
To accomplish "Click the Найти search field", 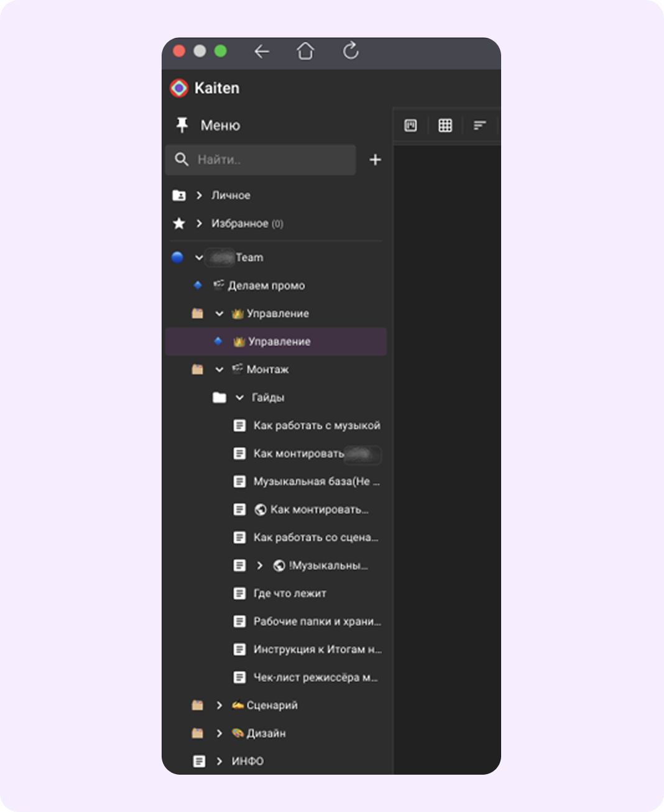I will coord(261,160).
